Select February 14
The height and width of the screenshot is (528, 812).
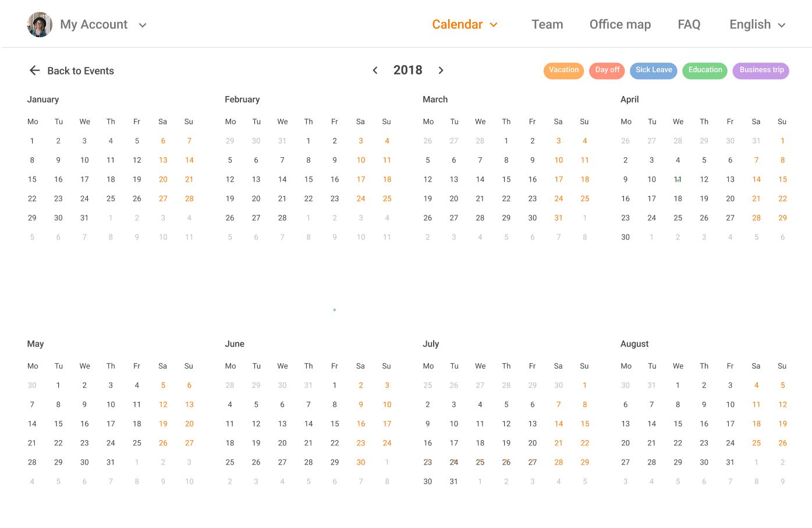click(x=282, y=179)
